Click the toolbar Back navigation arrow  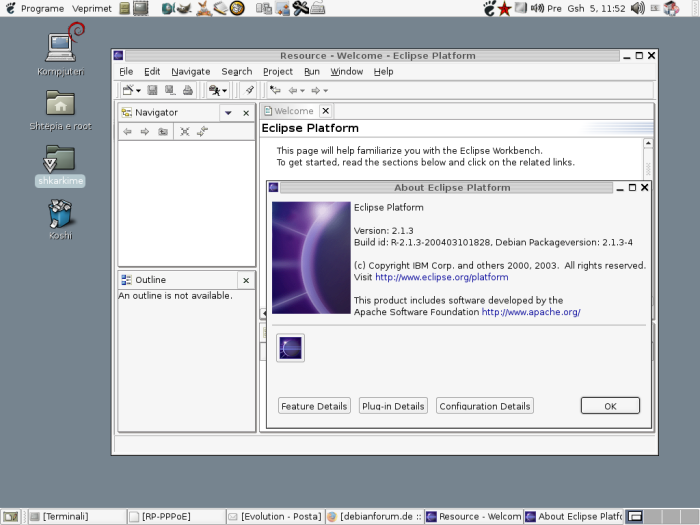tap(293, 91)
